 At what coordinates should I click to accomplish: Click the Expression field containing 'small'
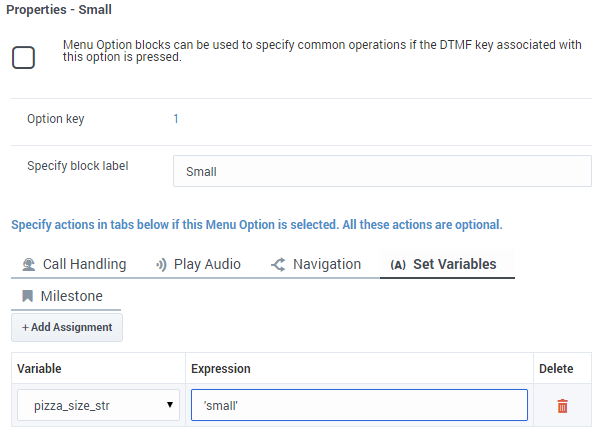coord(359,405)
